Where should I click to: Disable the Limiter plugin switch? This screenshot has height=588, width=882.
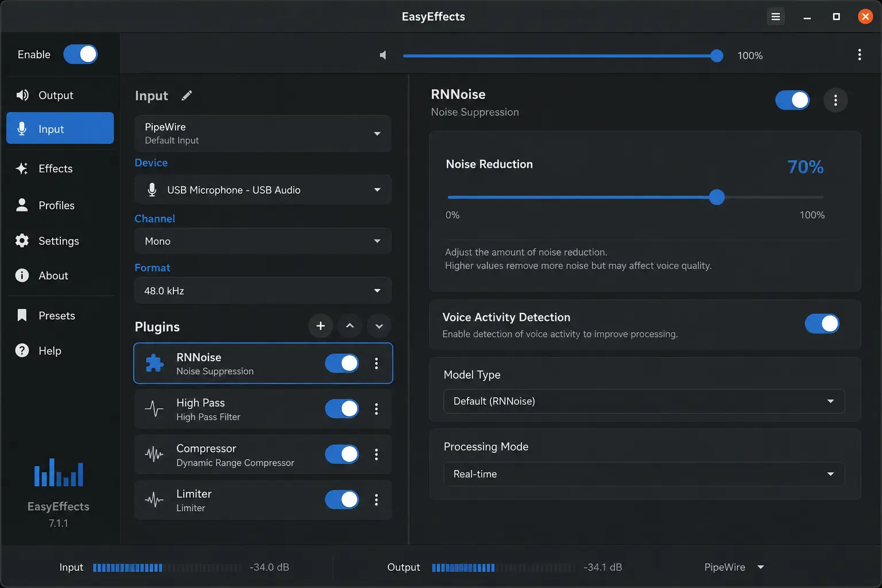pos(342,500)
